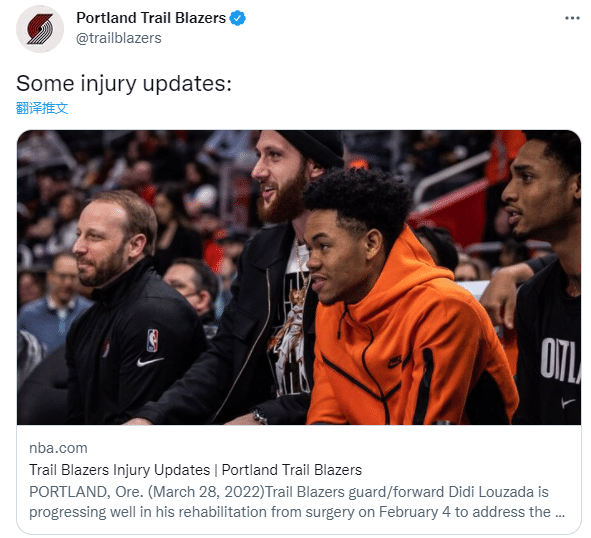Select the "Some injury updates:" tweet text

click(x=124, y=83)
